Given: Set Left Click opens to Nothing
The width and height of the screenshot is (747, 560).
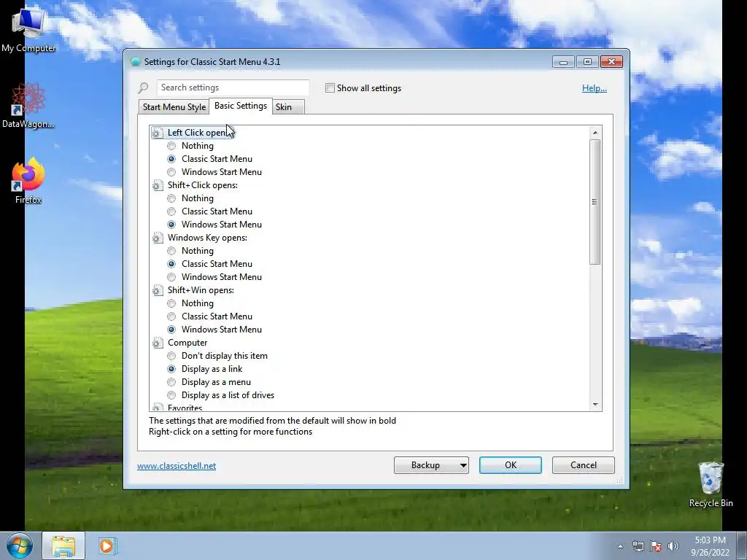Looking at the screenshot, I should point(171,146).
